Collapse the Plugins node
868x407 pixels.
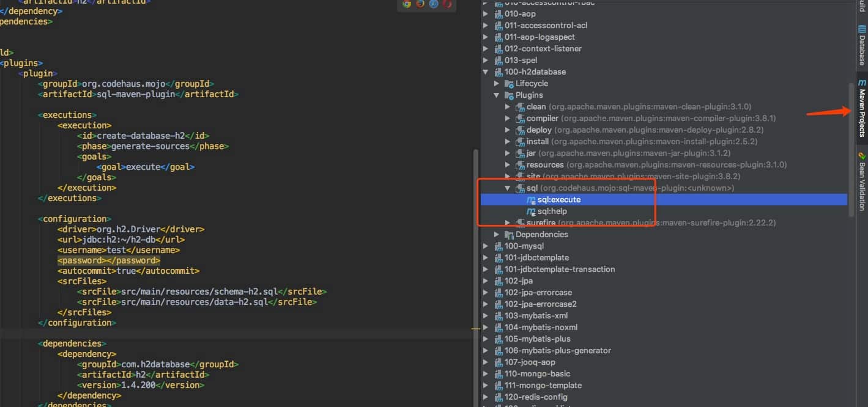497,95
